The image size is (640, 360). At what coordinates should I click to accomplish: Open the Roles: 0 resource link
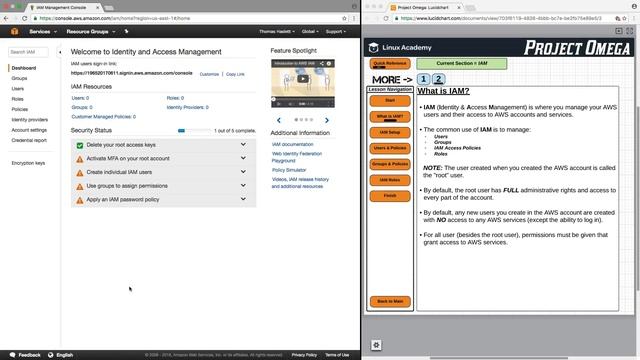click(175, 98)
